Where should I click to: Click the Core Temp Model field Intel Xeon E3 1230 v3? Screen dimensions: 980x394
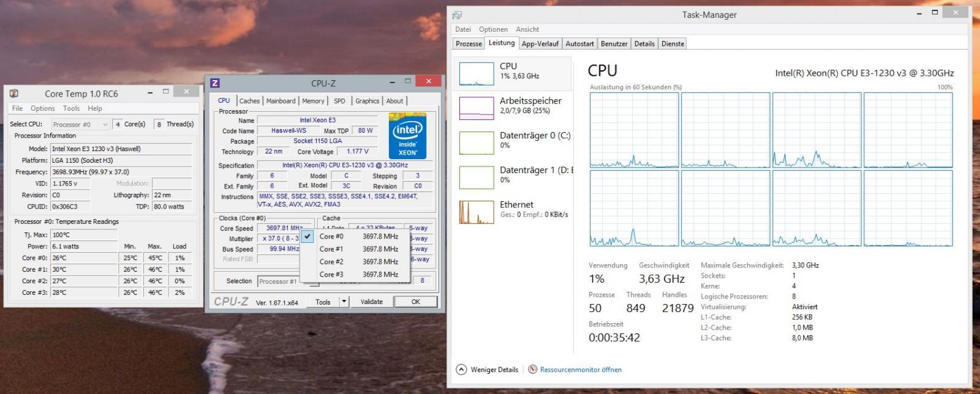point(121,149)
